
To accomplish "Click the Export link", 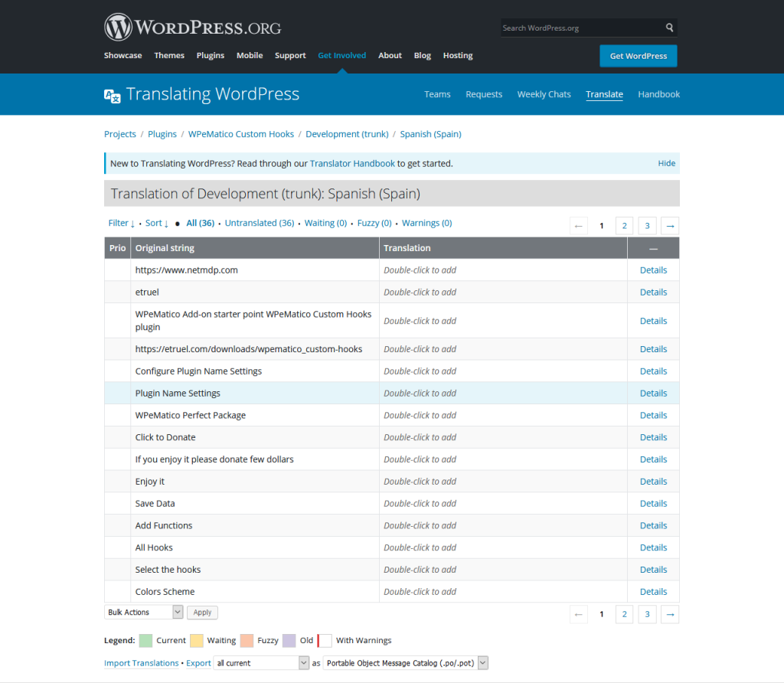I will pos(198,663).
